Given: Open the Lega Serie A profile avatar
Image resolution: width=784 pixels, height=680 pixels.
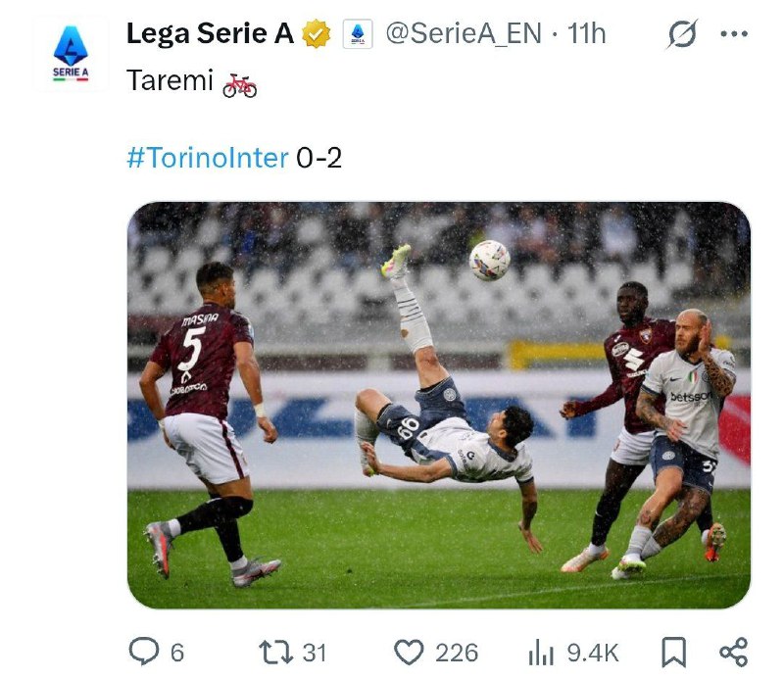Looking at the screenshot, I should (70, 54).
